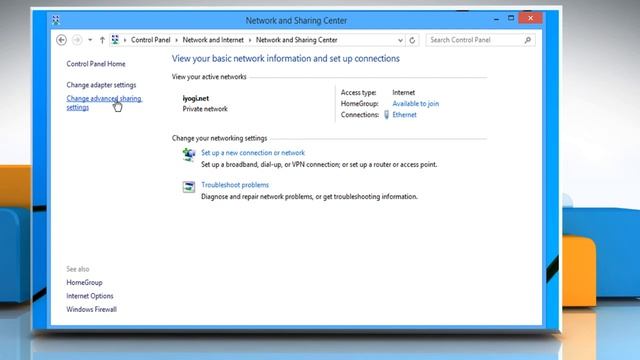
Task: Open Troubleshoot problems
Action: coord(235,185)
